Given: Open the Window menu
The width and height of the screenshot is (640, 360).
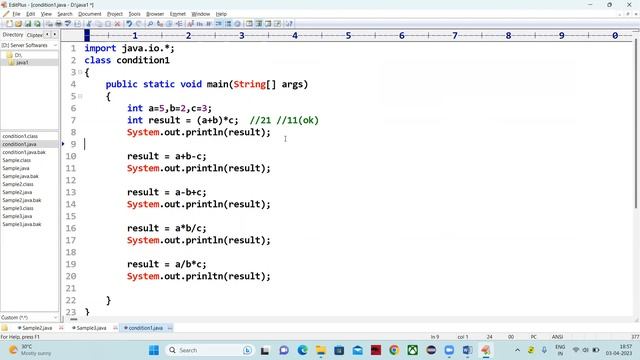Looking at the screenshot, I should pos(200,14).
